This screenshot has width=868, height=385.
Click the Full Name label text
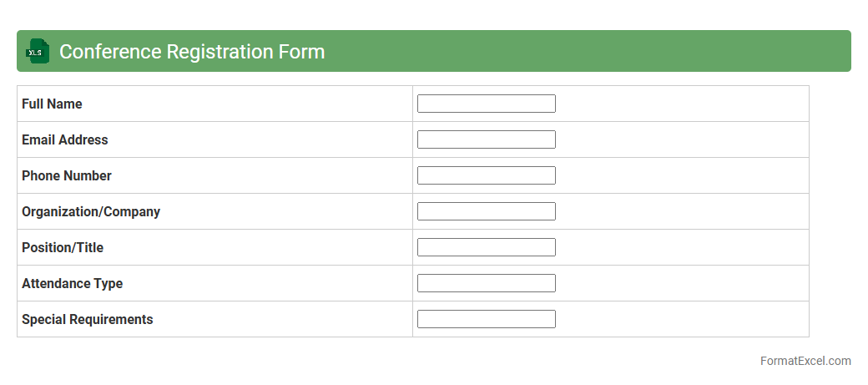click(52, 104)
